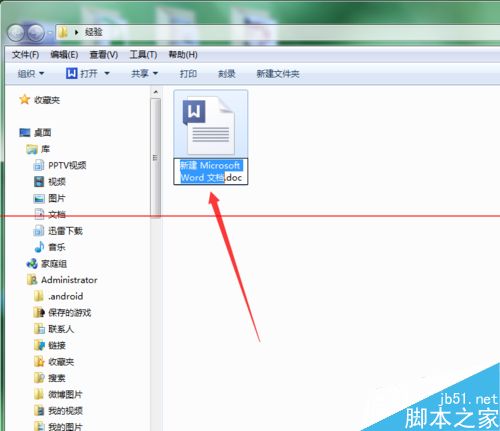500x431 pixels.
Task: Click the 迅雷下载 label in navigation tree
Action: [x=65, y=231]
